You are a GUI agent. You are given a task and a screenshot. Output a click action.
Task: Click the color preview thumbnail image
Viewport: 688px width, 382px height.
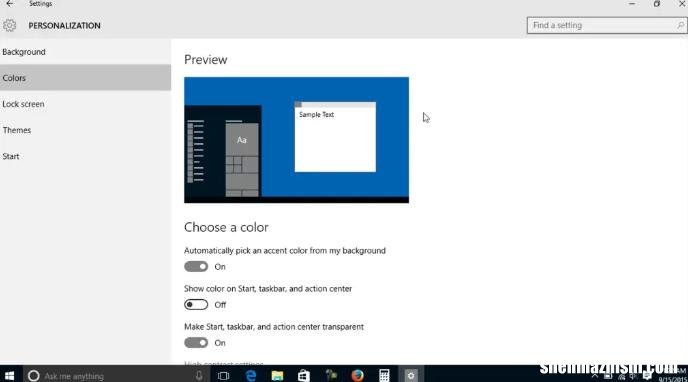(297, 140)
